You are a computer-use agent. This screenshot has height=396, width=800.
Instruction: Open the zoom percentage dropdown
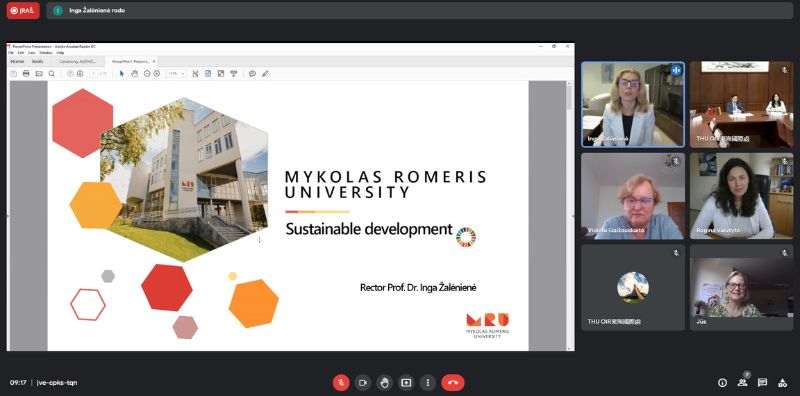point(176,73)
